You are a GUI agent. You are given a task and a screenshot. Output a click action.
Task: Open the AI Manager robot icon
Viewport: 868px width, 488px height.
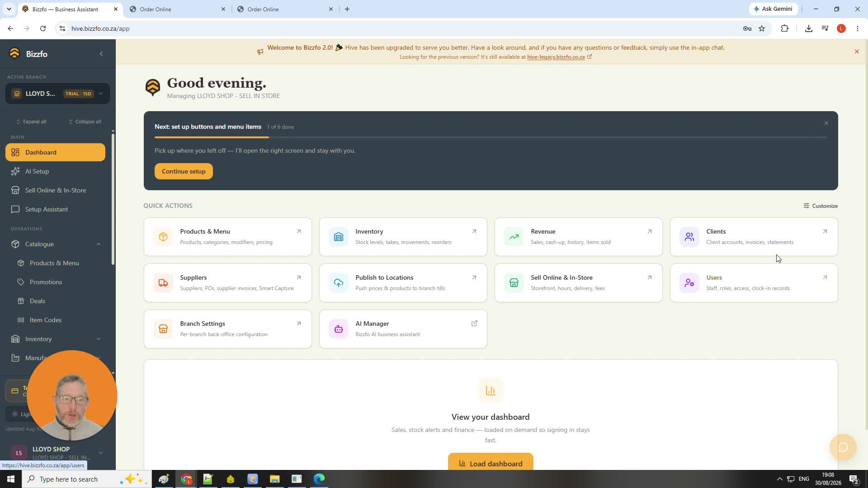[x=339, y=329]
